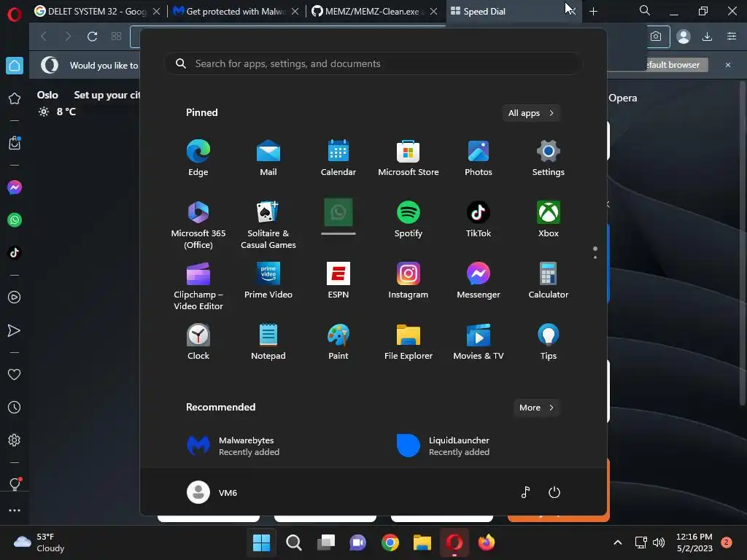
Task: Launch Prime Video
Action: (268, 281)
